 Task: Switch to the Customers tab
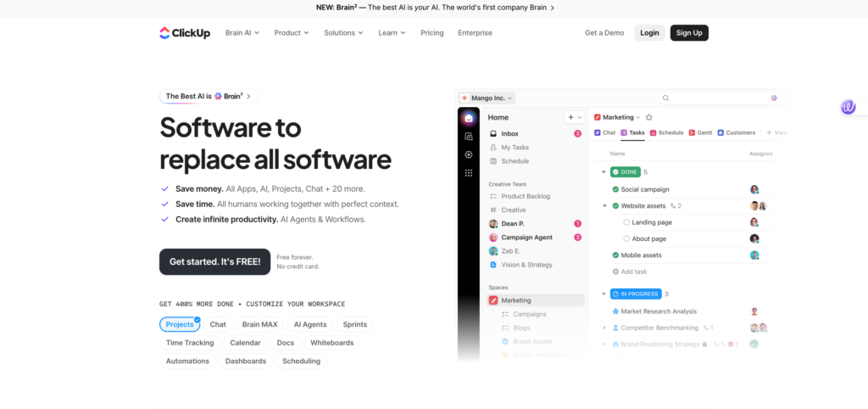click(737, 133)
